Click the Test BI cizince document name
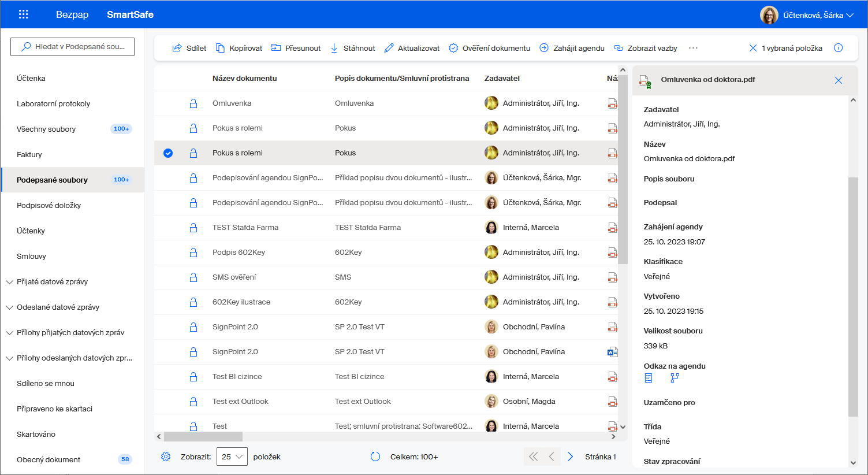This screenshot has height=475, width=868. click(237, 377)
